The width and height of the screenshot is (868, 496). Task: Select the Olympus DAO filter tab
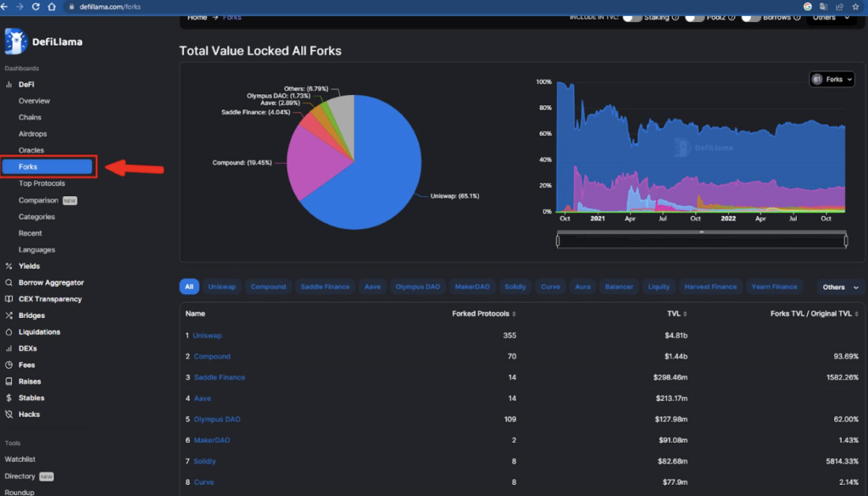coord(418,287)
